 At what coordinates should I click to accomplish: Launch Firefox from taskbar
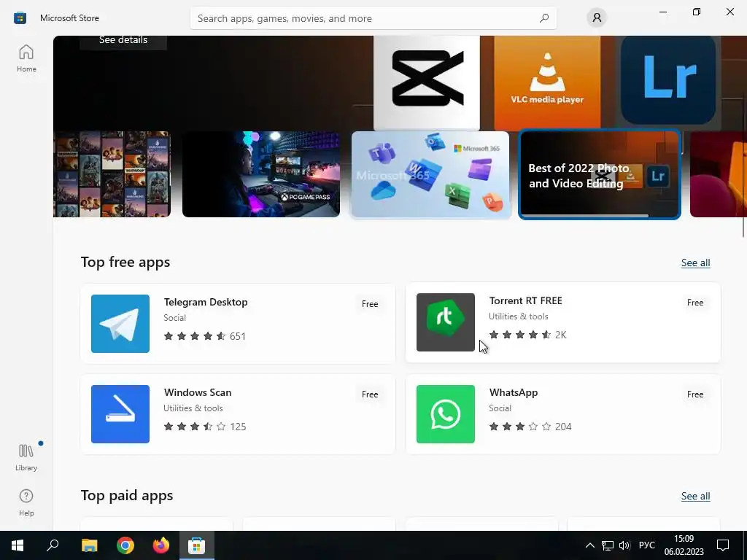tap(161, 545)
